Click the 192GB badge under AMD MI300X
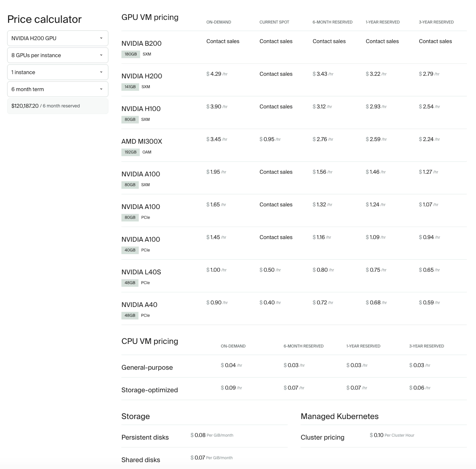This screenshot has width=476, height=469. [x=130, y=152]
